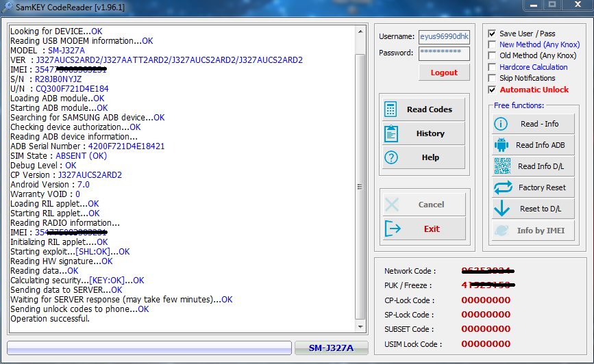Screen dimensions: 594x364
Task: Click the SamKEY key icon in title bar
Action: (7, 7)
